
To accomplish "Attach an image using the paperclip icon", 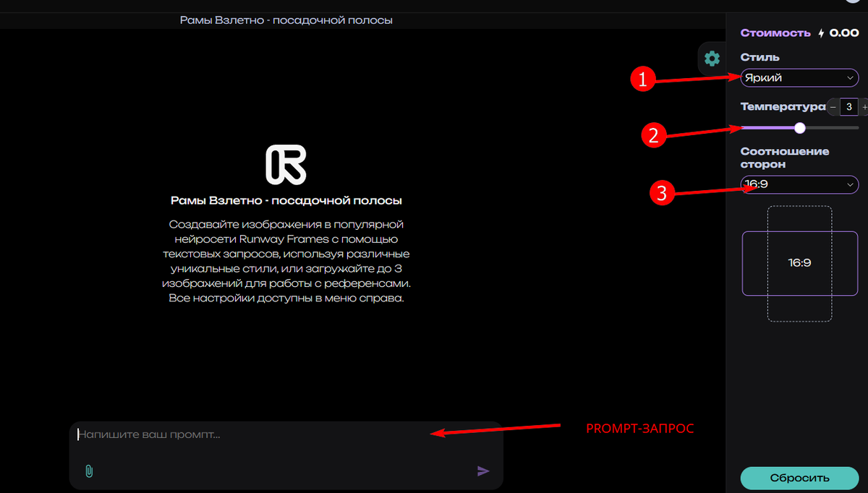I will (88, 471).
